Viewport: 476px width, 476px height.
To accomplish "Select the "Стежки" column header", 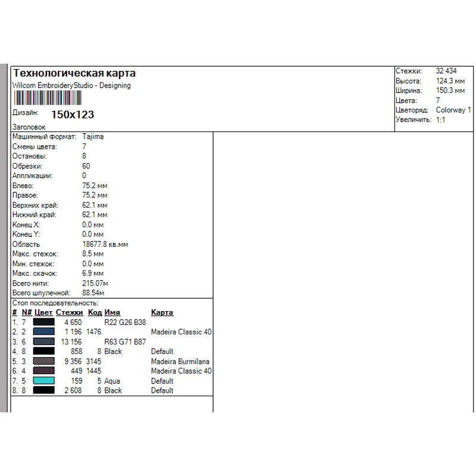I will pos(70,312).
